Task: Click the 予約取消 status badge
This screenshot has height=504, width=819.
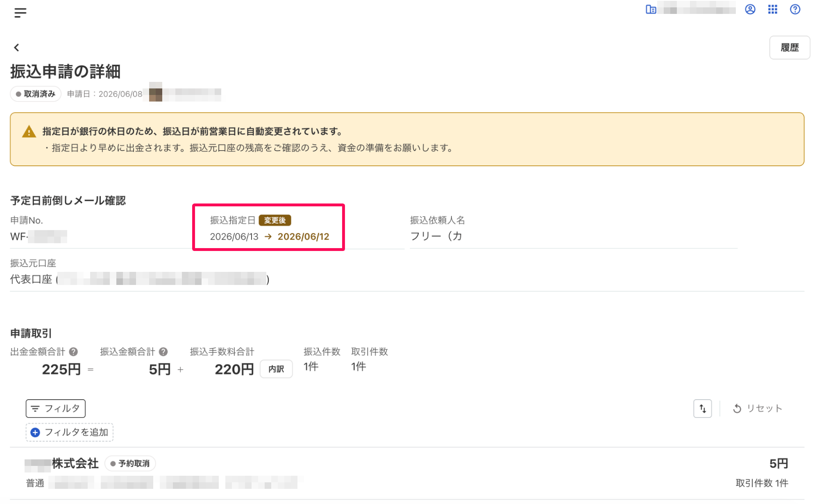Action: pyautogui.click(x=130, y=463)
